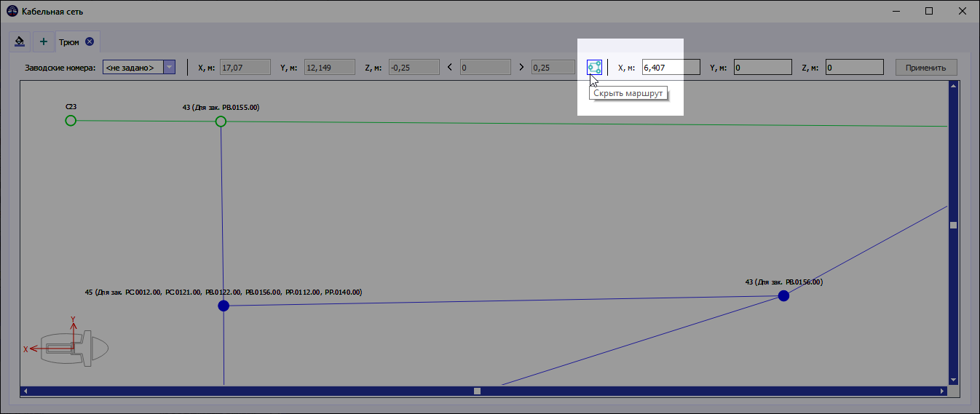
Task: Minimize the Кабельная сеть window
Action: coord(896,11)
